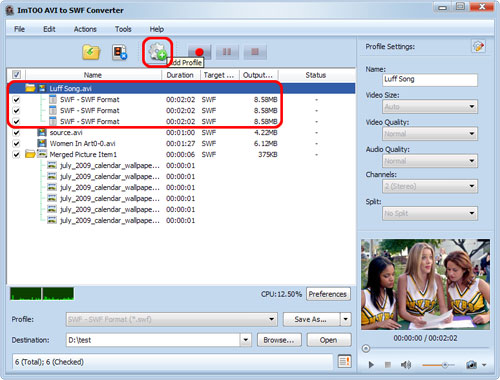Open the Save As arrow menu
This screenshot has height=380, width=500.
click(x=346, y=319)
